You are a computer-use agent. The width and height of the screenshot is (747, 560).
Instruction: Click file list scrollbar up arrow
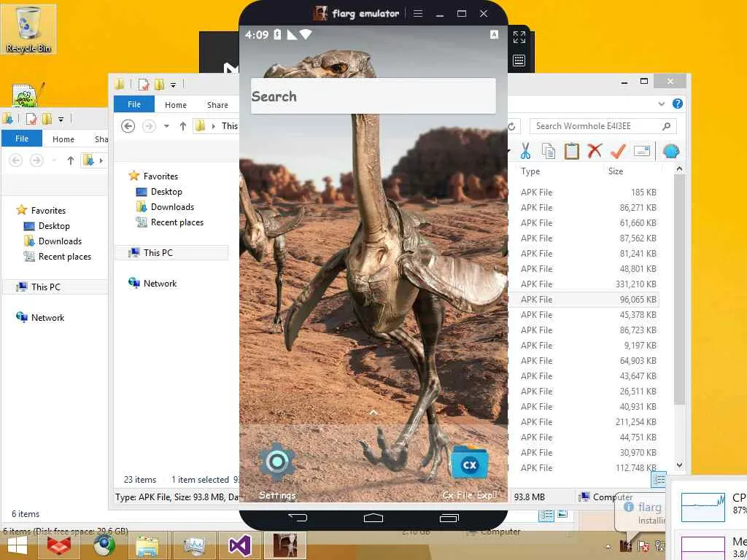tap(679, 168)
